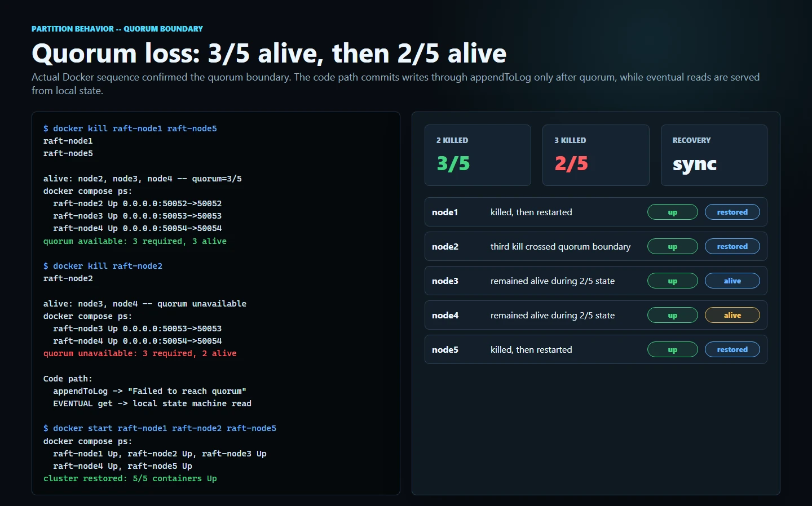The image size is (812, 506).
Task: Click the appendToLog "Failed to reach quorum" line
Action: pyautogui.click(x=149, y=391)
